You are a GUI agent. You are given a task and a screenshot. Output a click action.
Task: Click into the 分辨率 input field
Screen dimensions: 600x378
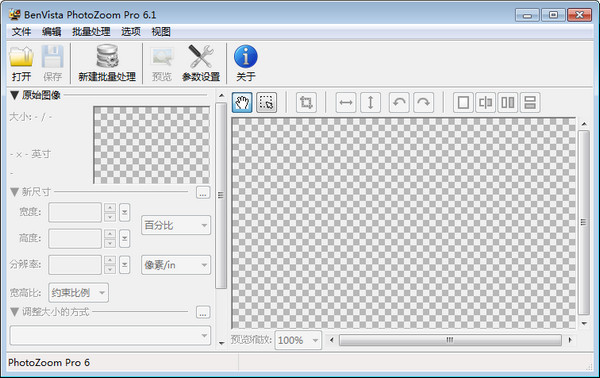[75, 265]
